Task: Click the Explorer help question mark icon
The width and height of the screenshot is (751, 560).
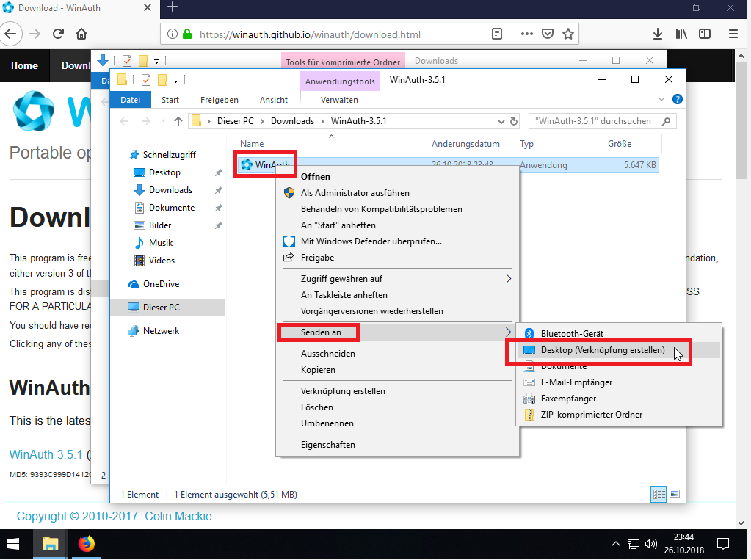Action: 677,99
